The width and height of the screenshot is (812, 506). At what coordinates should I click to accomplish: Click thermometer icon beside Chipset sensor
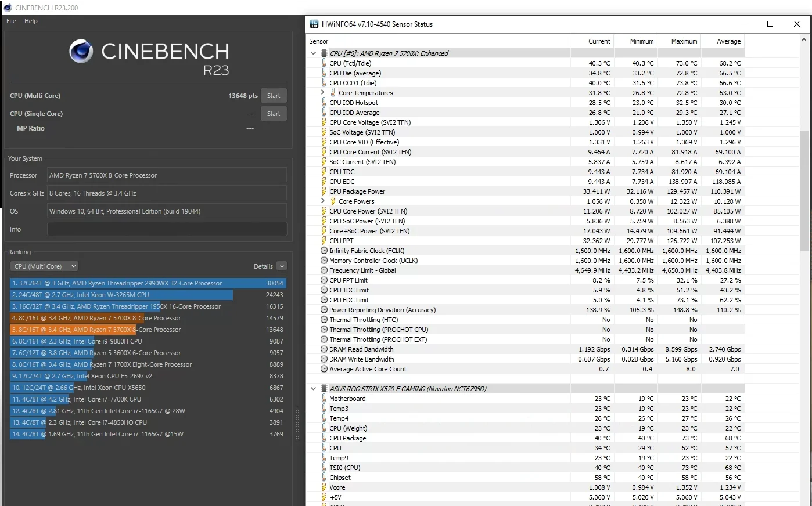pos(324,478)
